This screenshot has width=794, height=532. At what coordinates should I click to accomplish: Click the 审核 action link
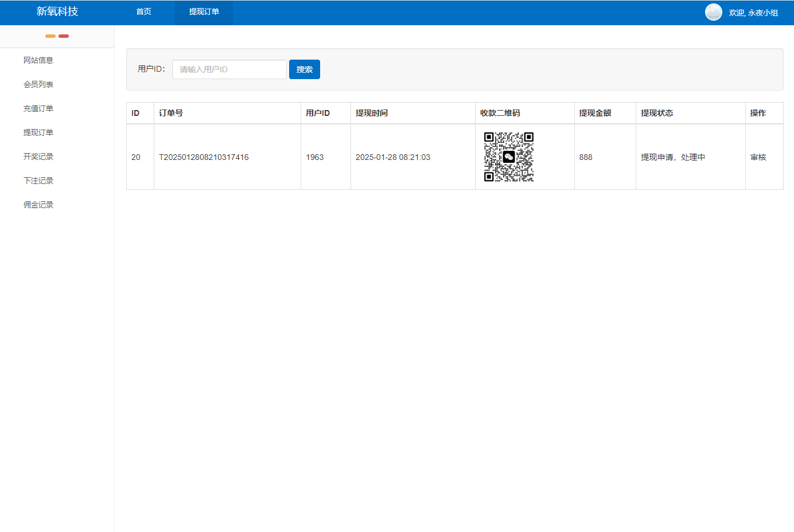[758, 157]
